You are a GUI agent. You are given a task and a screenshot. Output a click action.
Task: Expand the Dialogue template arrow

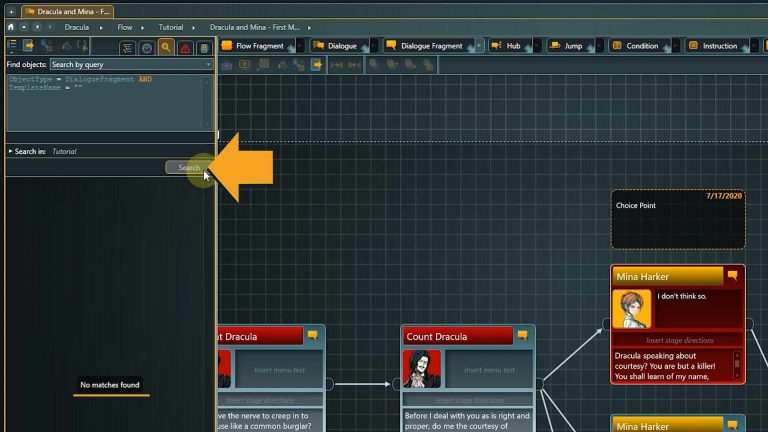(374, 46)
